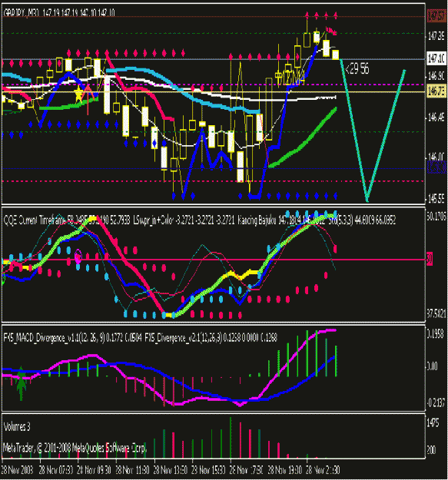Click the 28 Nov 19:30 time axis label

285,470
